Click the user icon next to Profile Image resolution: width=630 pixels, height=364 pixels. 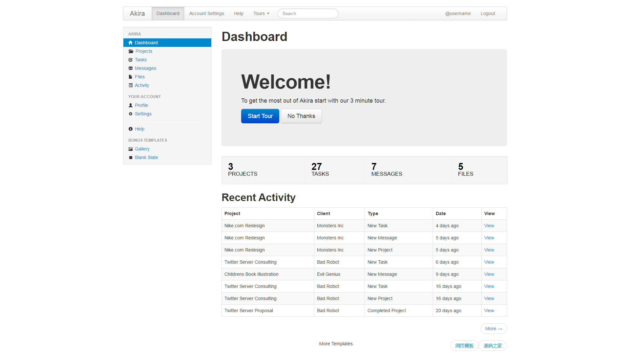[x=131, y=105]
